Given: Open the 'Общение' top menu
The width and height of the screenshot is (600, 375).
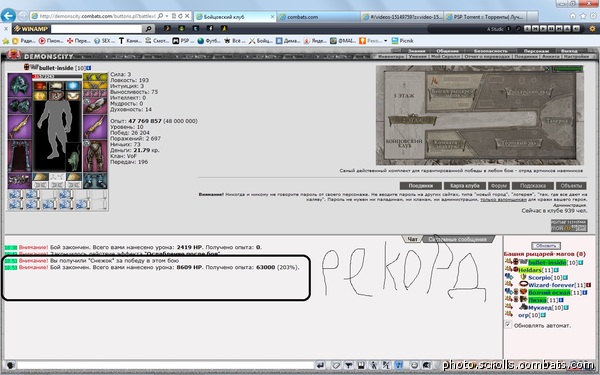Looking at the screenshot, I should click(447, 51).
